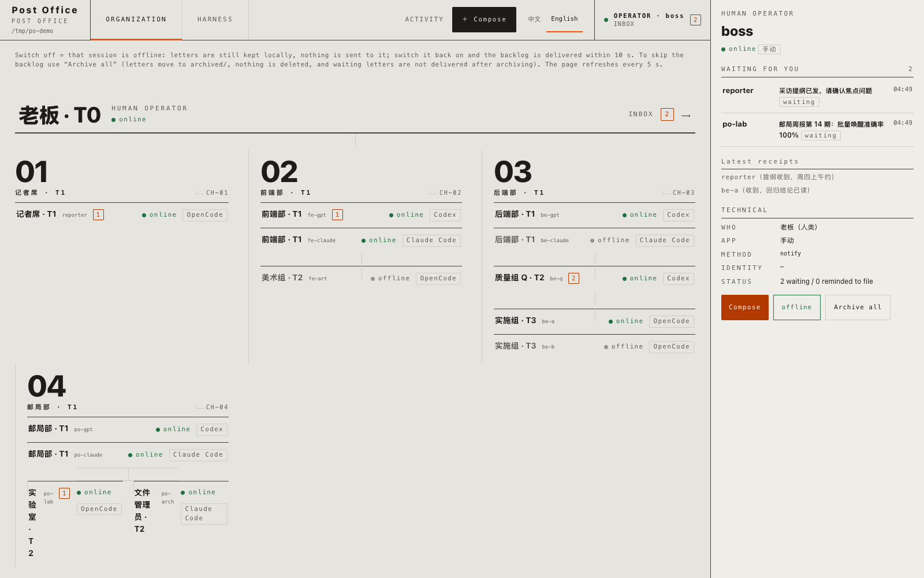Open the reporter latest receipt line

coord(778,177)
